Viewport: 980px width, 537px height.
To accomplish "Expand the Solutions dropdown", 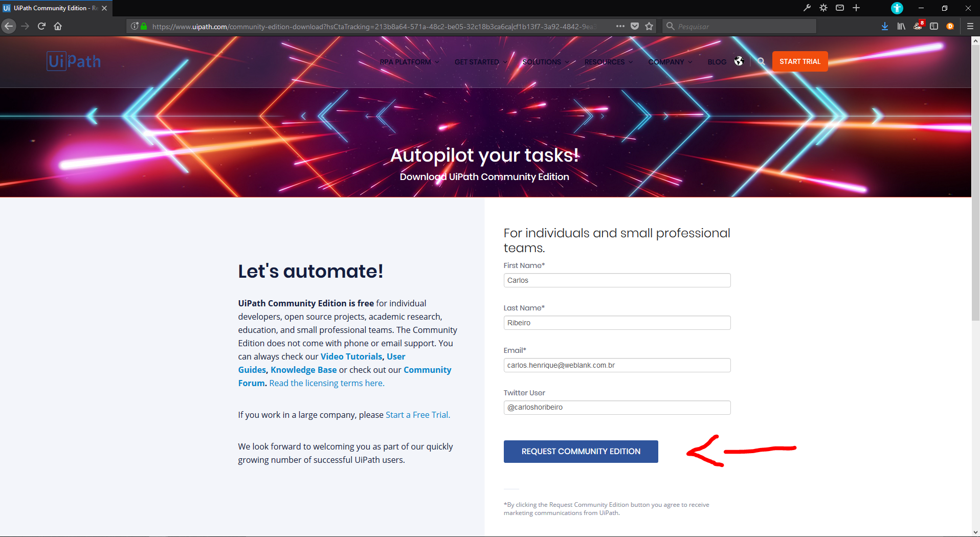I will pos(546,62).
